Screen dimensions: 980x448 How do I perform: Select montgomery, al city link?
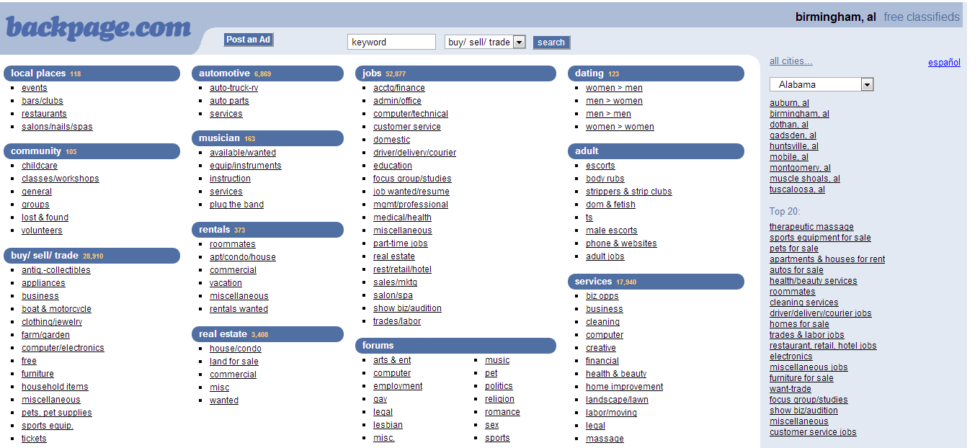click(x=800, y=168)
